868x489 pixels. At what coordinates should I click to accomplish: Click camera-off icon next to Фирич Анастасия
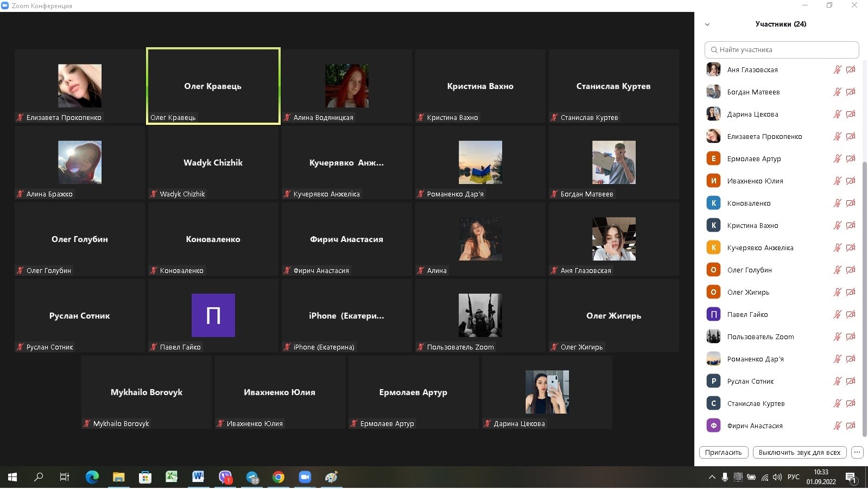(851, 426)
